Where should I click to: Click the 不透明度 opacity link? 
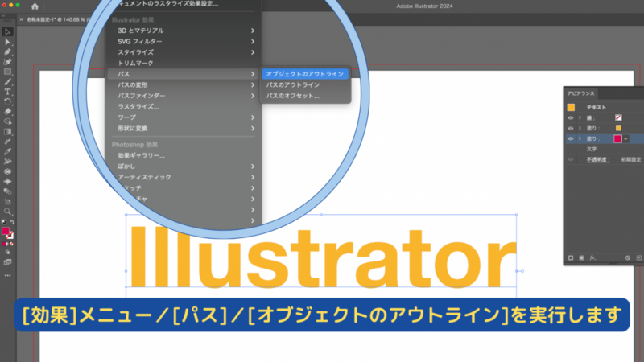[598, 159]
